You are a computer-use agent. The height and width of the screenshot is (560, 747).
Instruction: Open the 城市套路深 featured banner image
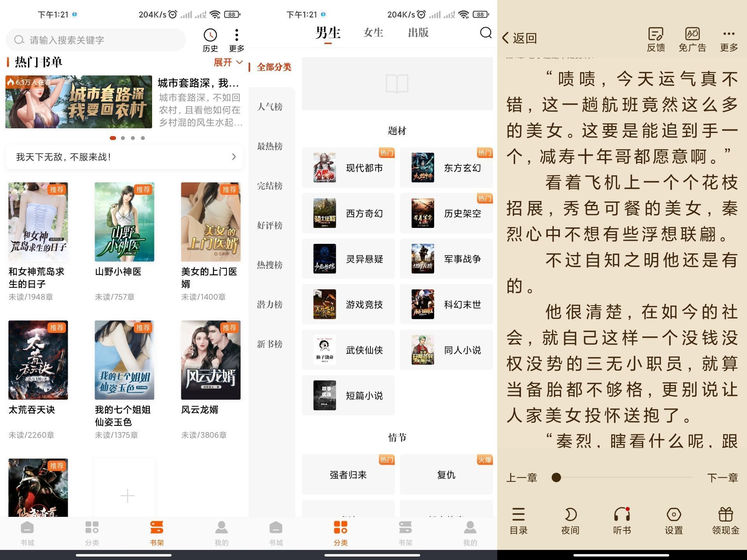(79, 102)
